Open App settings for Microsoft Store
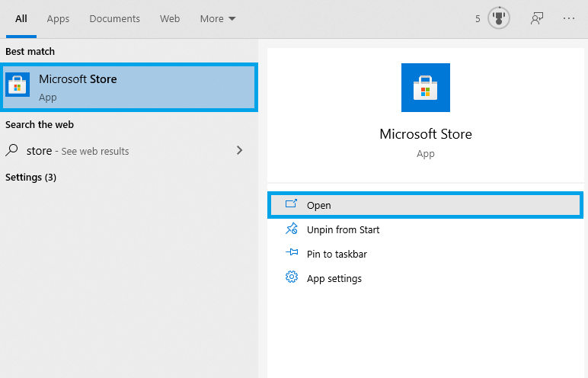The width and height of the screenshot is (588, 378). click(334, 278)
